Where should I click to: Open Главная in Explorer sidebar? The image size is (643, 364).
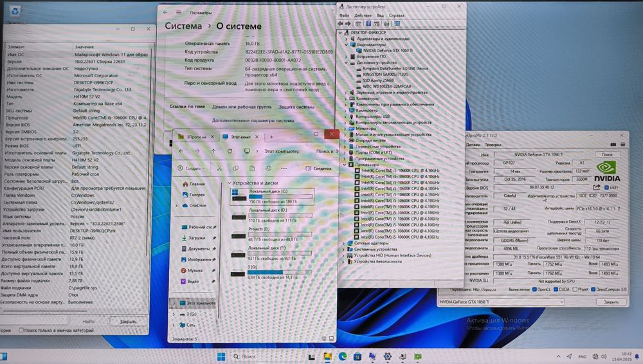pyautogui.click(x=194, y=184)
